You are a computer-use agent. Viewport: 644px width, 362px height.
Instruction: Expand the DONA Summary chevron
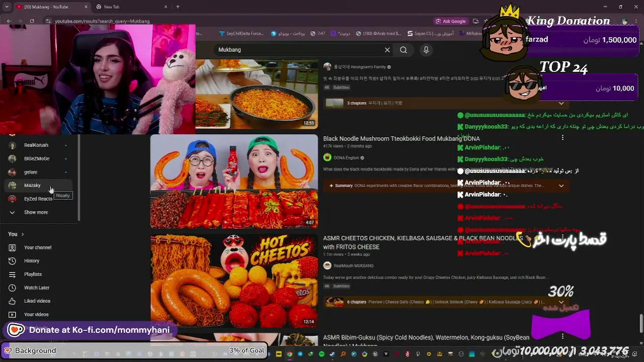[561, 186]
